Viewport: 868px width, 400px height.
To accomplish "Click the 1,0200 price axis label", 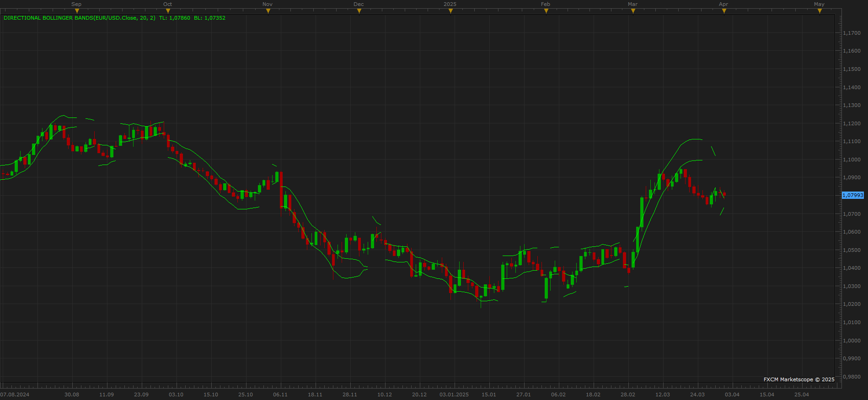I will (852, 304).
